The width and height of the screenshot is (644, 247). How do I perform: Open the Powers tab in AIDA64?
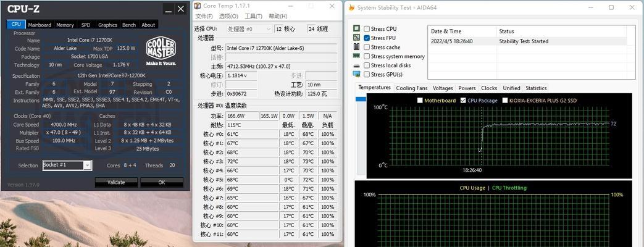467,88
